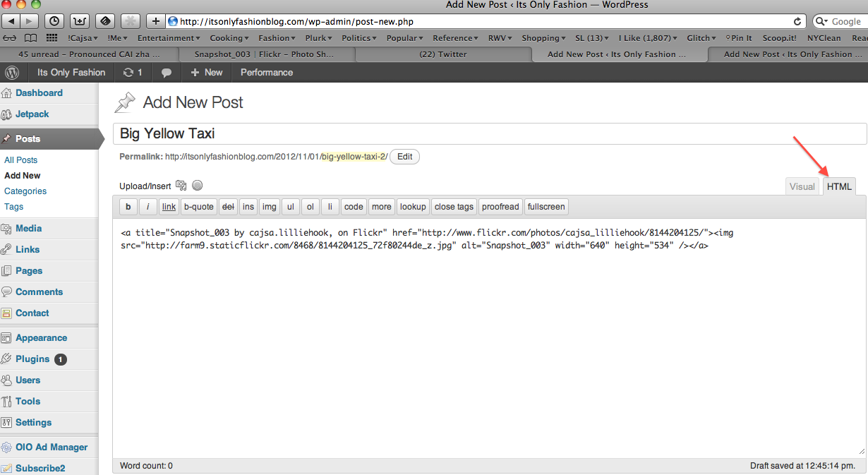This screenshot has width=868, height=475.
Task: Reload the page with the refresh icon
Action: (x=798, y=21)
